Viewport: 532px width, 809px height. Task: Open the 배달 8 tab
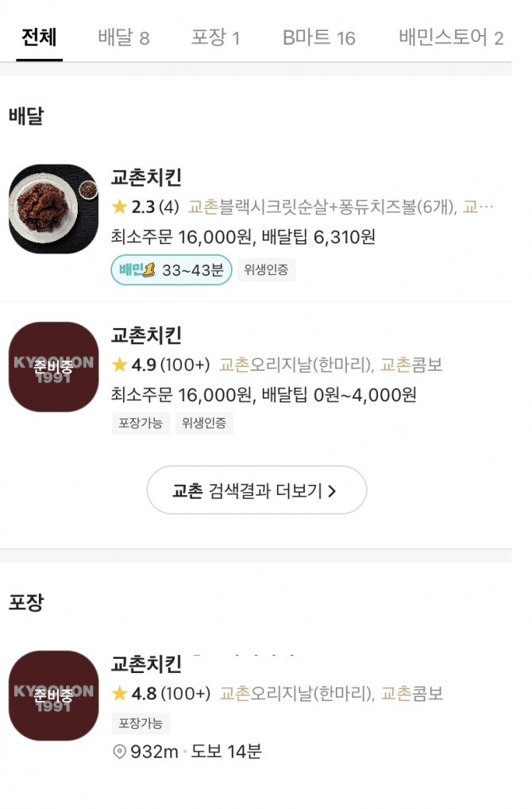(x=123, y=37)
